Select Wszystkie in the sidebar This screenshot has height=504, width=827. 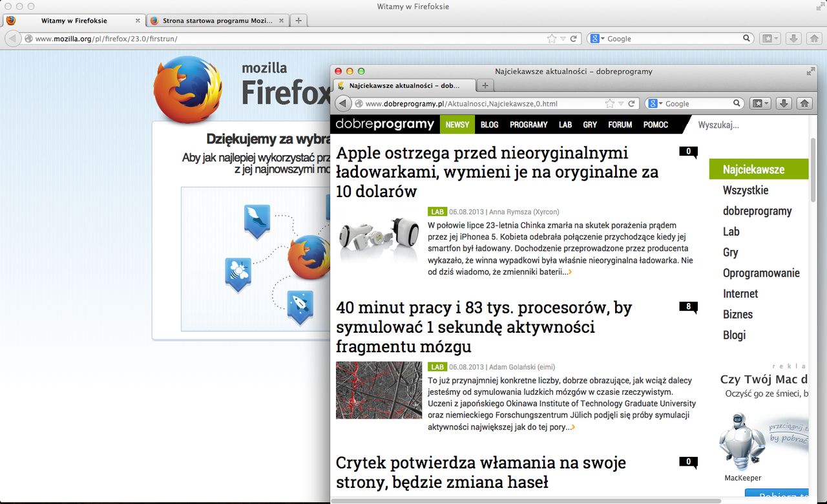click(746, 190)
